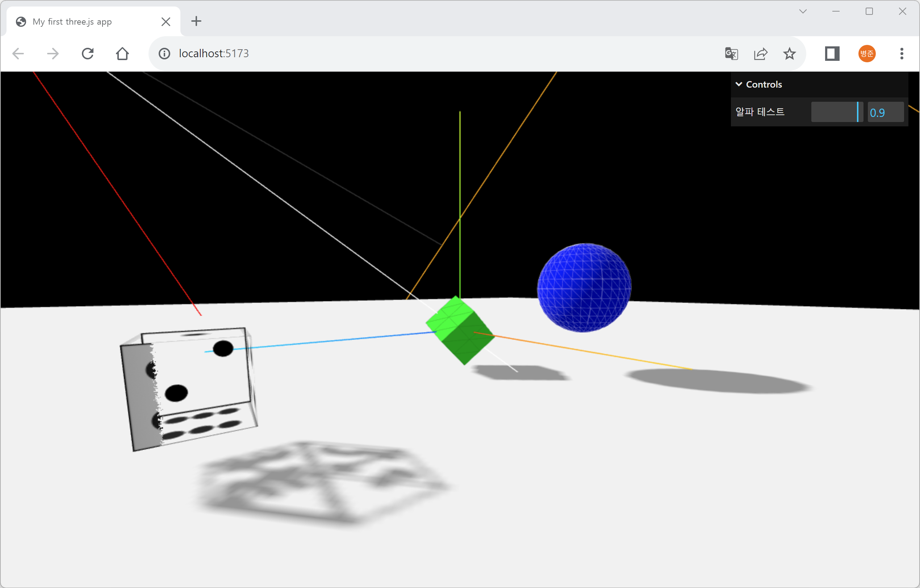Bookmark this tab with star icon
Viewport: 920px width, 588px height.
(x=789, y=54)
